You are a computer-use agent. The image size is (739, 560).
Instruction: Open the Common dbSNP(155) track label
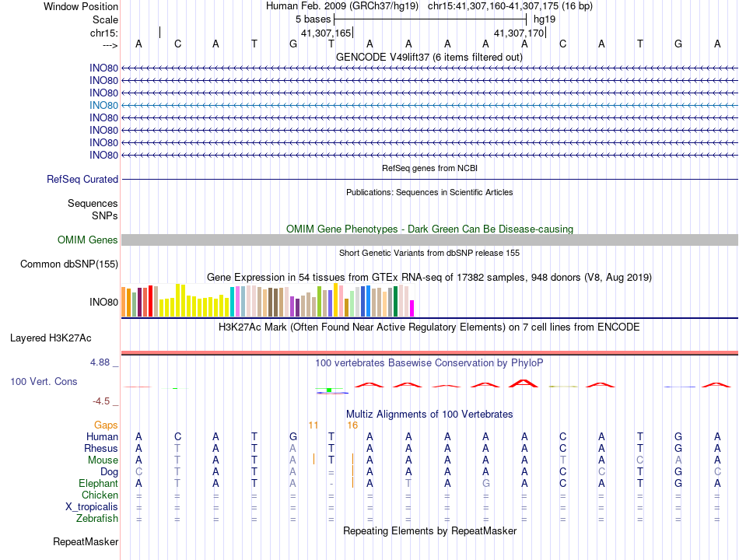tap(68, 264)
